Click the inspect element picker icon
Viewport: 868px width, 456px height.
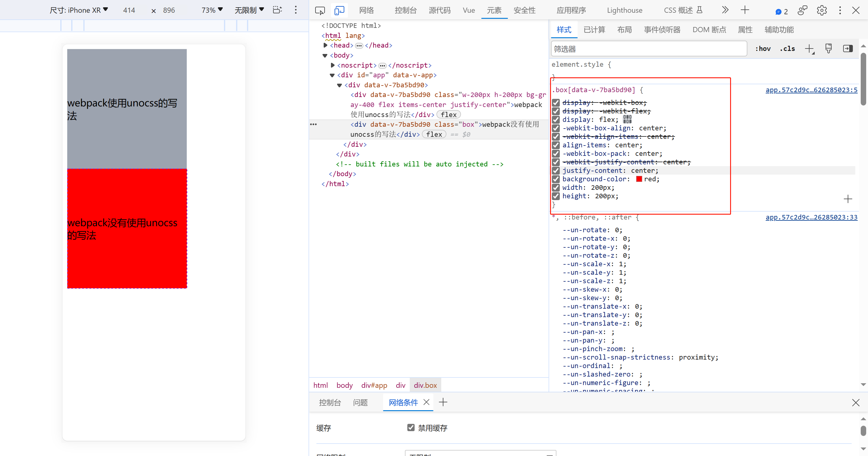pyautogui.click(x=320, y=10)
